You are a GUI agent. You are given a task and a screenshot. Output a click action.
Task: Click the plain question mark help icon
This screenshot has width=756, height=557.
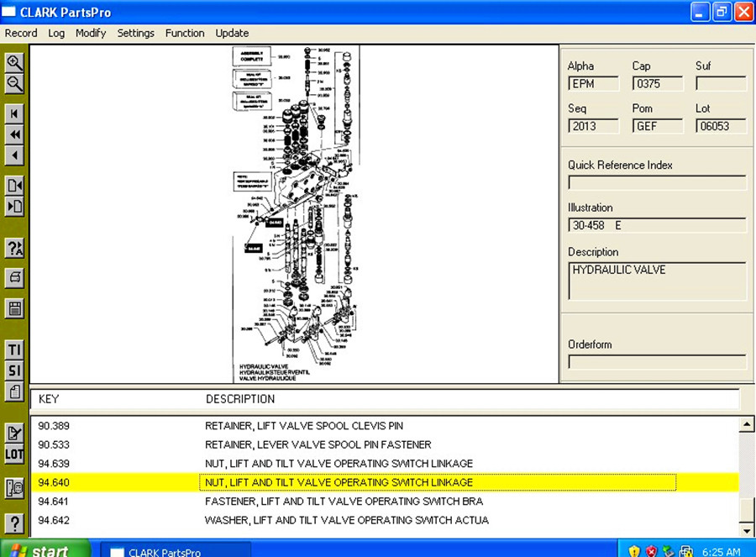[x=14, y=523]
